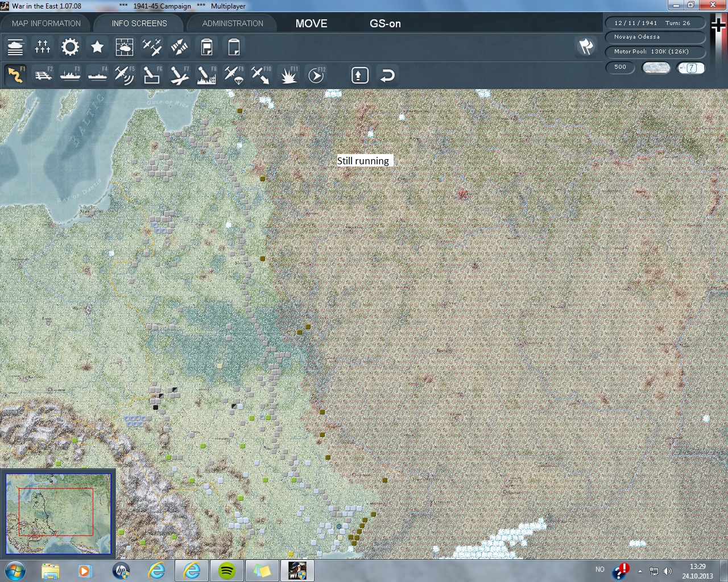Viewport: 728px width, 582px height.
Task: Open the Losses screen with crosses icon
Action: 43,47
